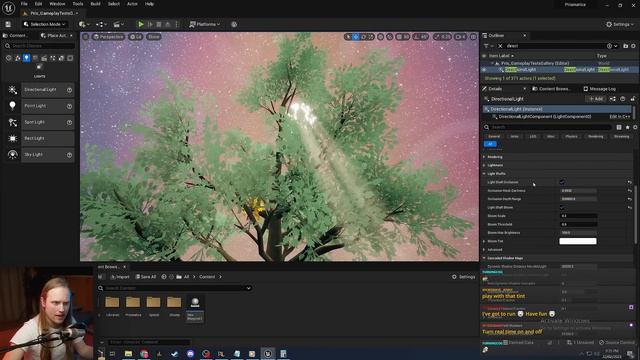Switch to the Message Log tab
The width and height of the screenshot is (640, 360).
coord(599,89)
